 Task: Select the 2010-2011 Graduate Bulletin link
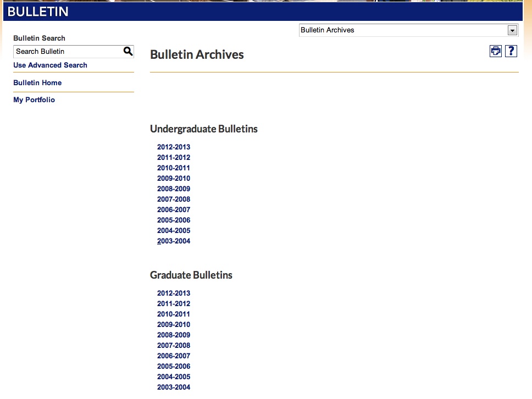coord(174,314)
